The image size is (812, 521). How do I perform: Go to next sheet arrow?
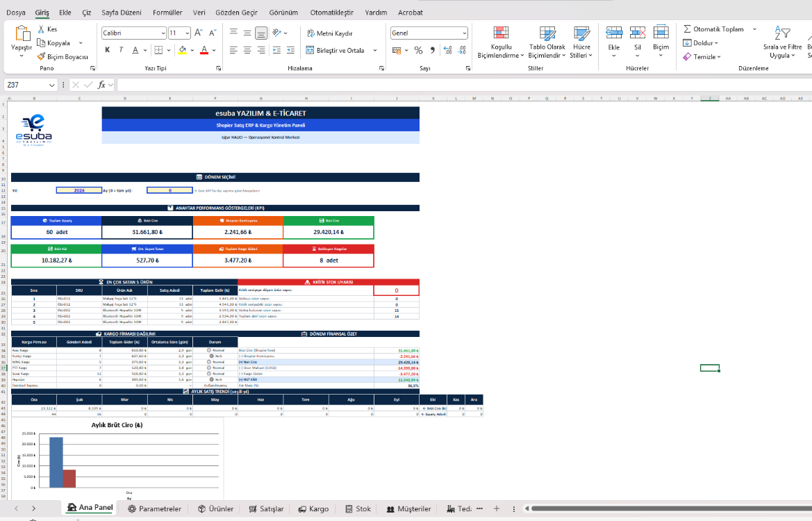point(33,508)
